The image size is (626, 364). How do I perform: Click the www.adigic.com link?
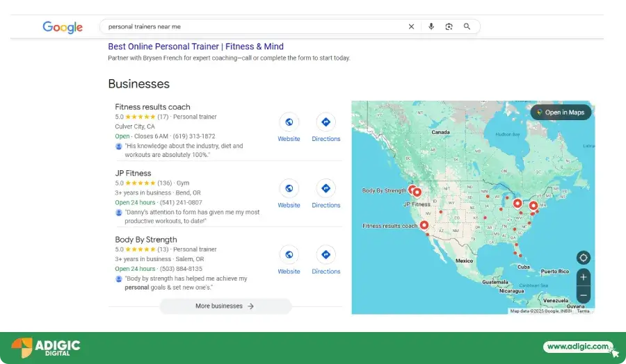tap(578, 347)
